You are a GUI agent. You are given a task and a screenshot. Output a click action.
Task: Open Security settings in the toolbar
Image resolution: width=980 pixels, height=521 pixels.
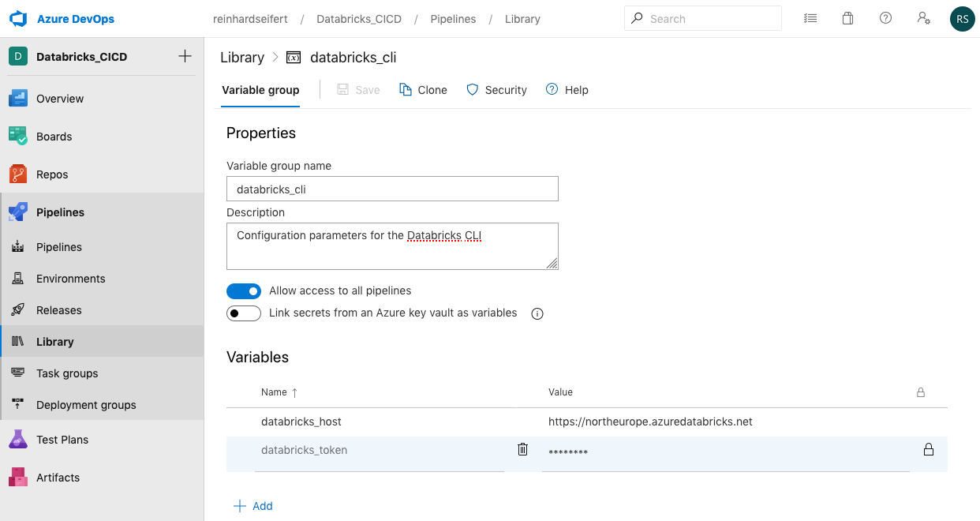point(496,90)
